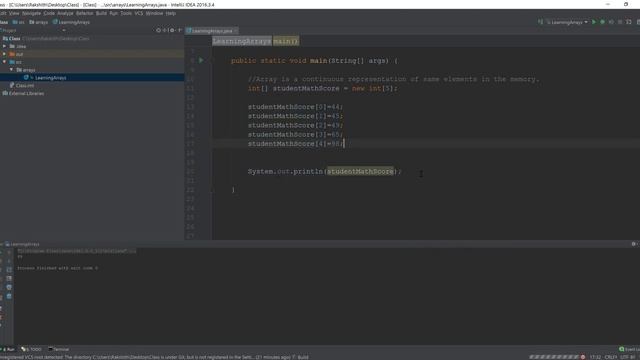The height and width of the screenshot is (360, 640).
Task: Open the Build menu
Action: [101, 13]
